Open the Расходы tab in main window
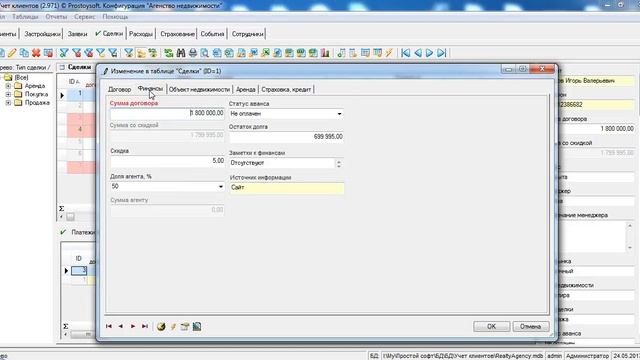The height and width of the screenshot is (360, 640). click(x=141, y=34)
